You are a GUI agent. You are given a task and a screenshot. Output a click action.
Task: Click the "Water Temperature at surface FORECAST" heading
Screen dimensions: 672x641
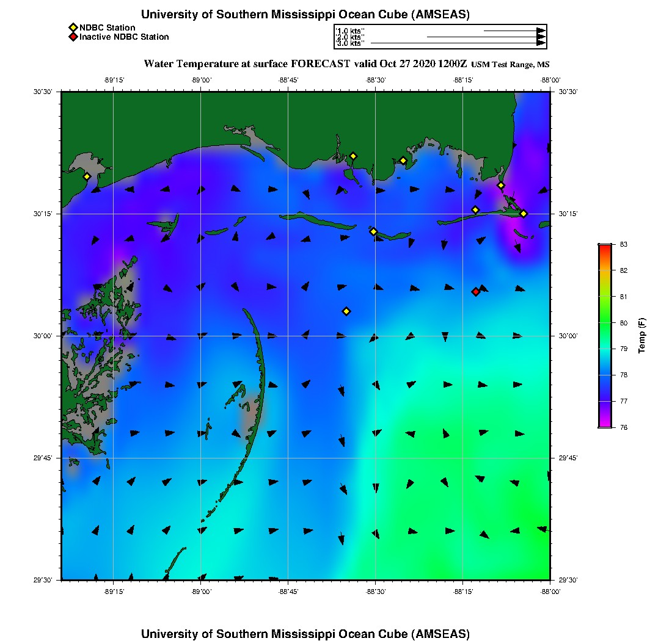247,63
